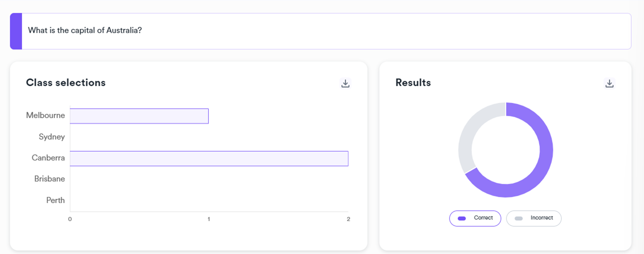
Task: Select the Melbourne bar in chart
Action: (x=139, y=116)
